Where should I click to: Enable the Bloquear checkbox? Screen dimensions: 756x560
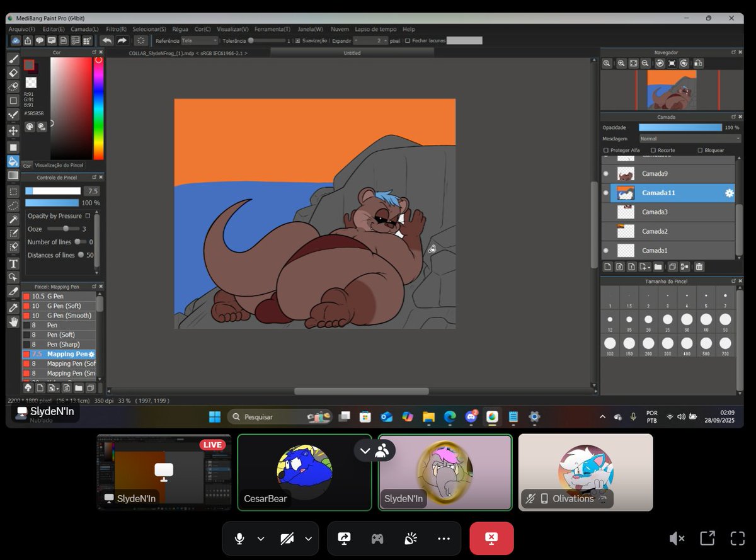tap(700, 151)
